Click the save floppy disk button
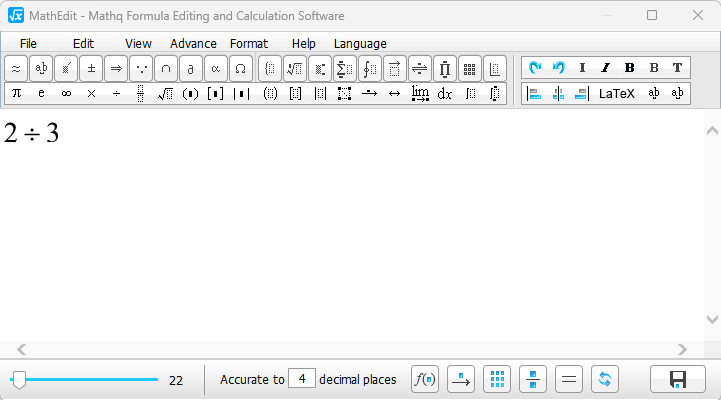Viewport: 721px width, 400px height. [678, 379]
